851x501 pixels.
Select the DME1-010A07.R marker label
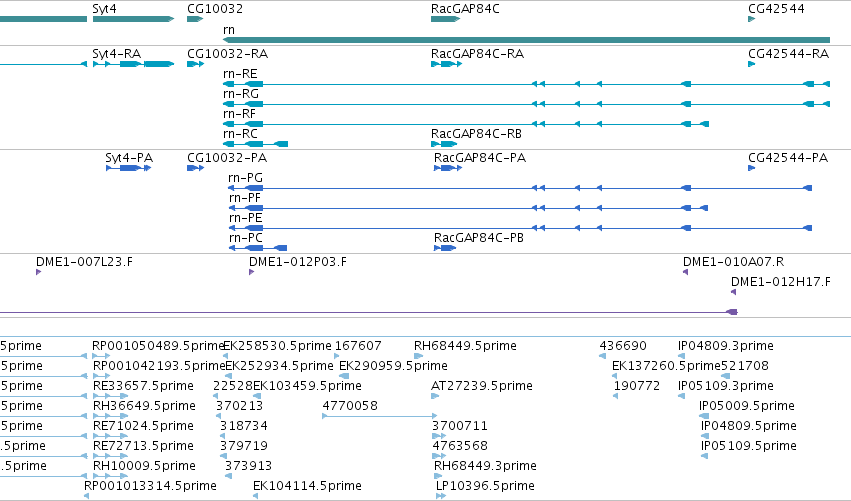733,262
